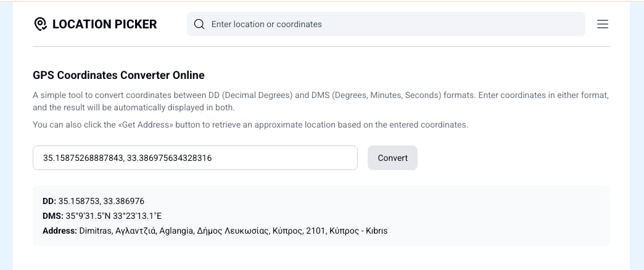Click the bold Address: label
The width and height of the screenshot is (644, 270).
tap(60, 231)
